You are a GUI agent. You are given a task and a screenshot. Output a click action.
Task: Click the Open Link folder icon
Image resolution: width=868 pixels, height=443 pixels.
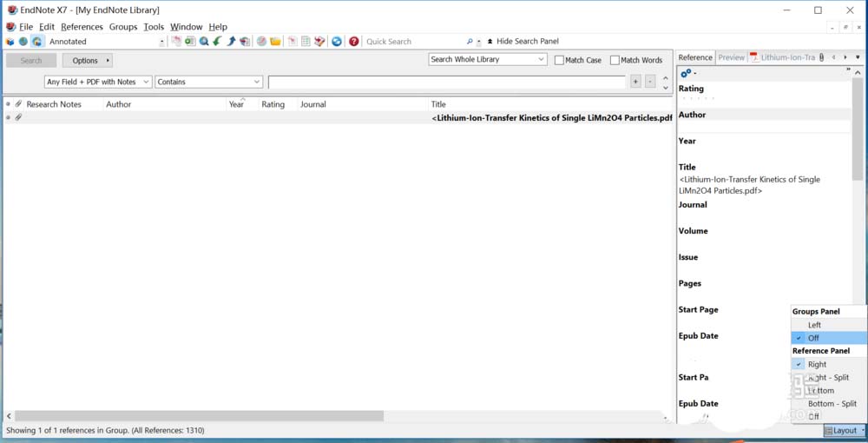(275, 42)
